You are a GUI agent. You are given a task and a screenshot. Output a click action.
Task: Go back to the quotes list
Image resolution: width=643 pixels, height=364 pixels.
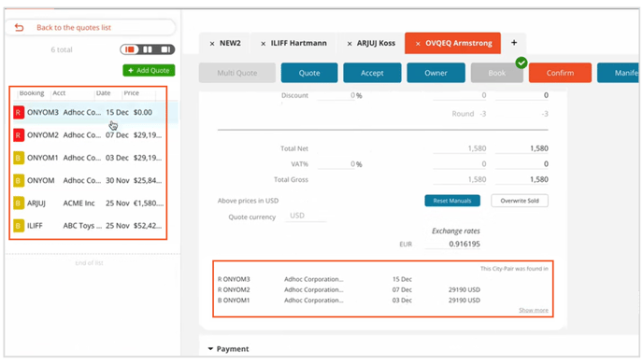click(x=74, y=27)
